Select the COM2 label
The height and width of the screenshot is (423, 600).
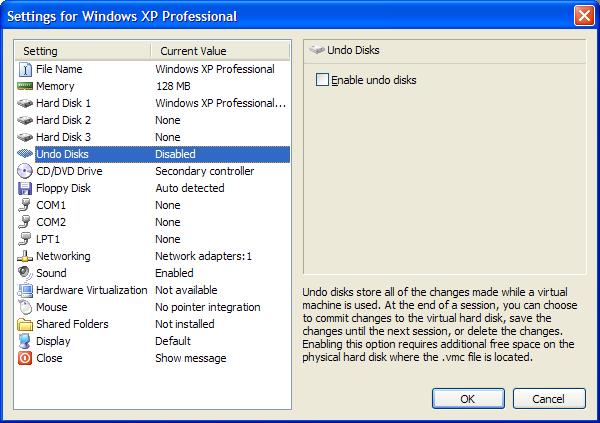(x=51, y=222)
